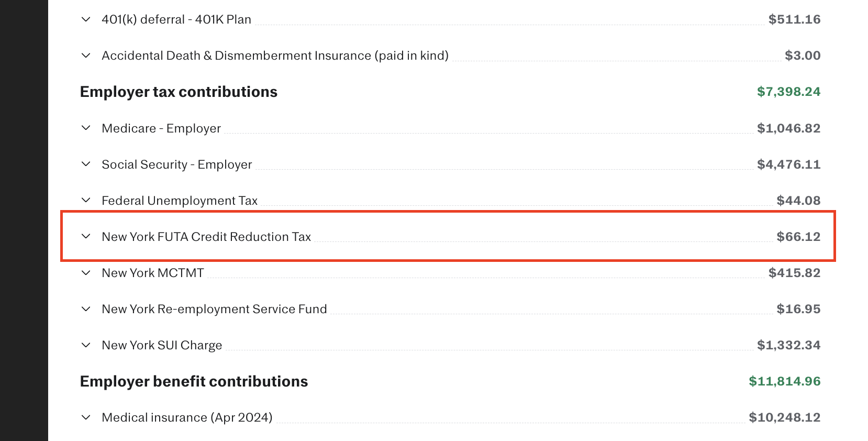Viewport: 868px width, 441px height.
Task: Click the Medical insurance (Apr 2024) label
Action: point(187,417)
